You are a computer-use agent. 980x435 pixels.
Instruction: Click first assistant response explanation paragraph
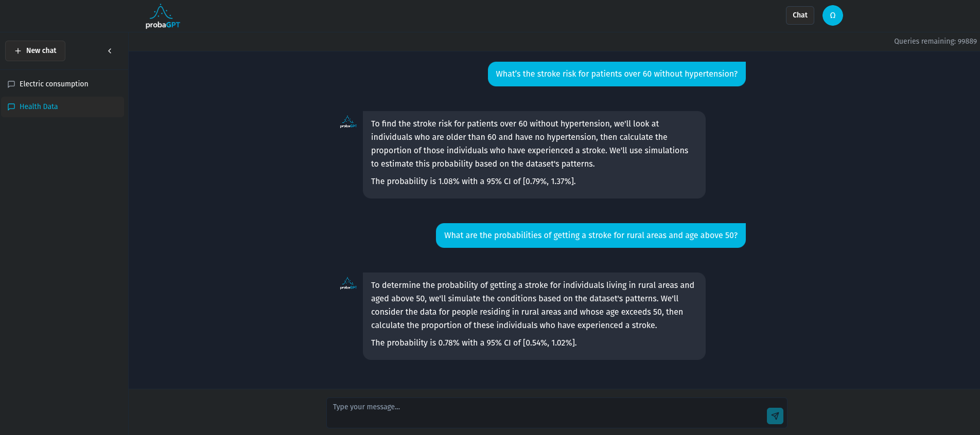(530, 144)
